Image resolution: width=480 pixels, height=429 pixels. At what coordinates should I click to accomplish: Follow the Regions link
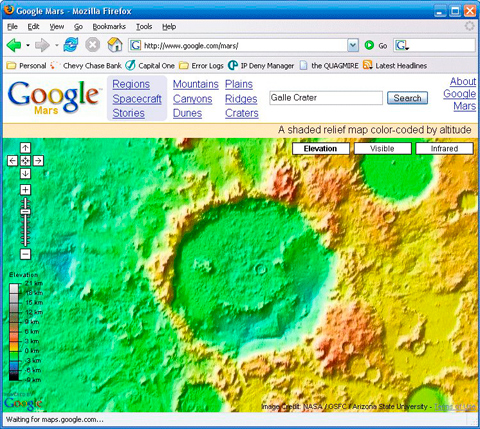point(131,84)
